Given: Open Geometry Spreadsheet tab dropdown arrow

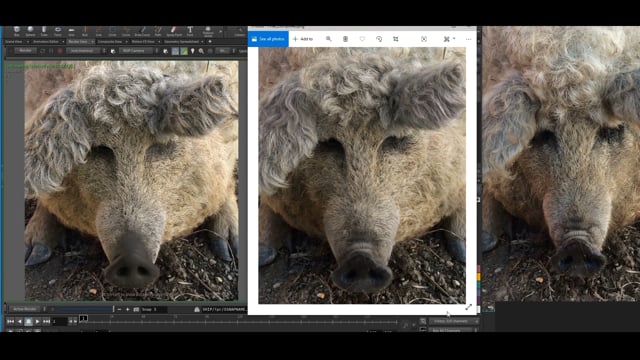Looking at the screenshot, I should click(202, 42).
